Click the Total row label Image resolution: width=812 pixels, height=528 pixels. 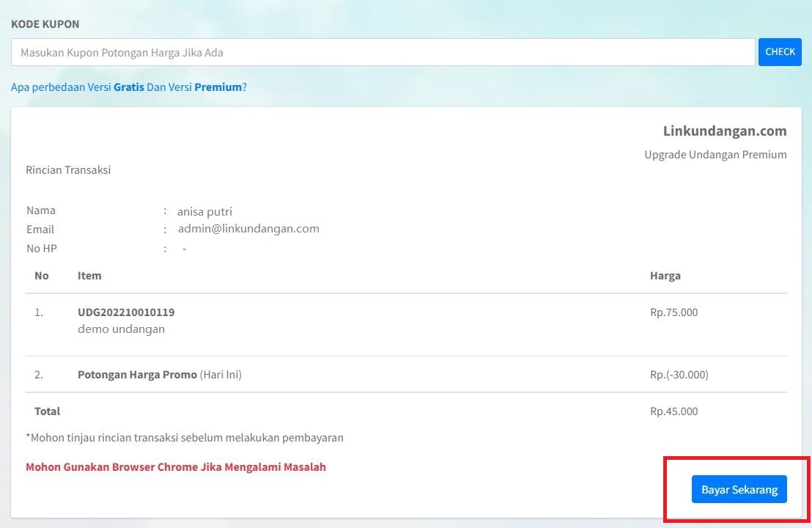click(x=48, y=411)
